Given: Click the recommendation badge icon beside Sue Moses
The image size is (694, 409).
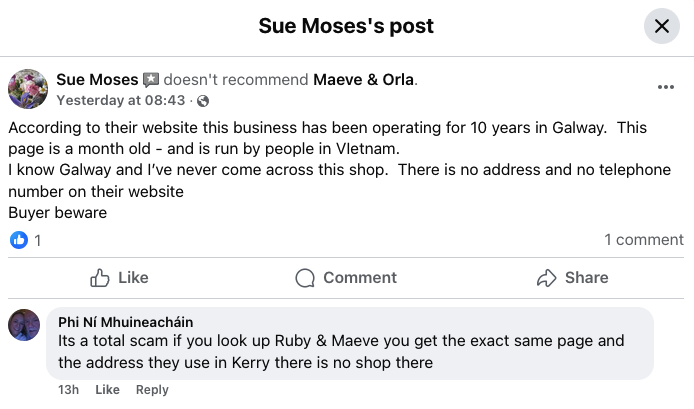Looking at the screenshot, I should tap(151, 80).
